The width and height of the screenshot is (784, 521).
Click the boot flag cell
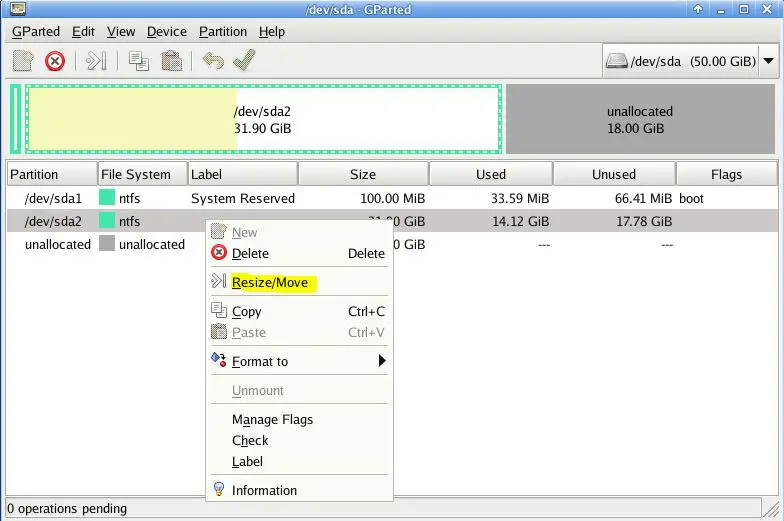click(x=692, y=198)
